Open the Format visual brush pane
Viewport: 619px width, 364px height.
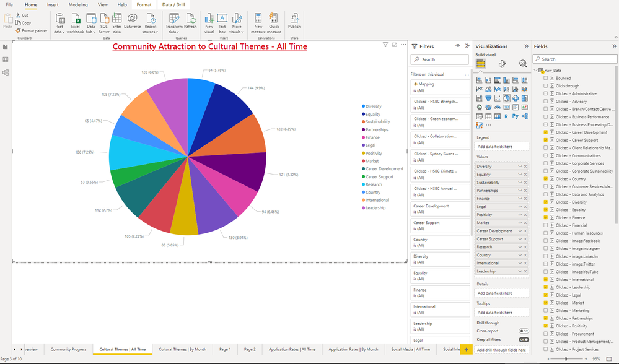(502, 64)
